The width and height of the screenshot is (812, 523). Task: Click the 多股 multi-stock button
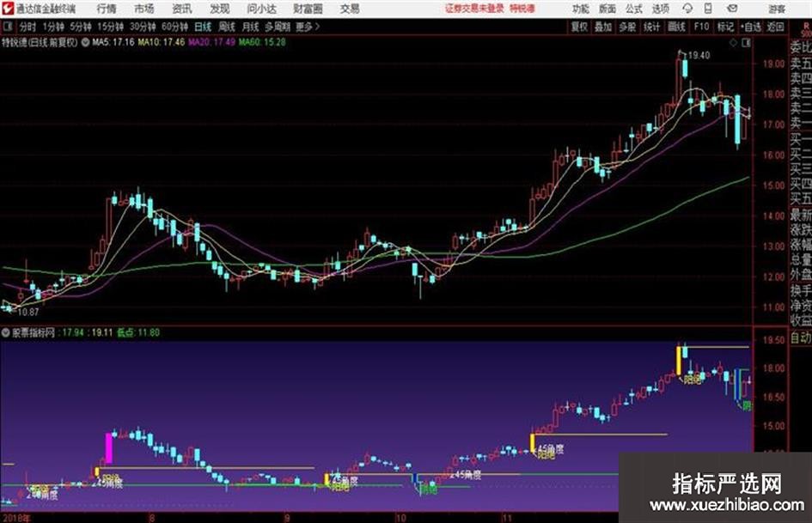(627, 27)
